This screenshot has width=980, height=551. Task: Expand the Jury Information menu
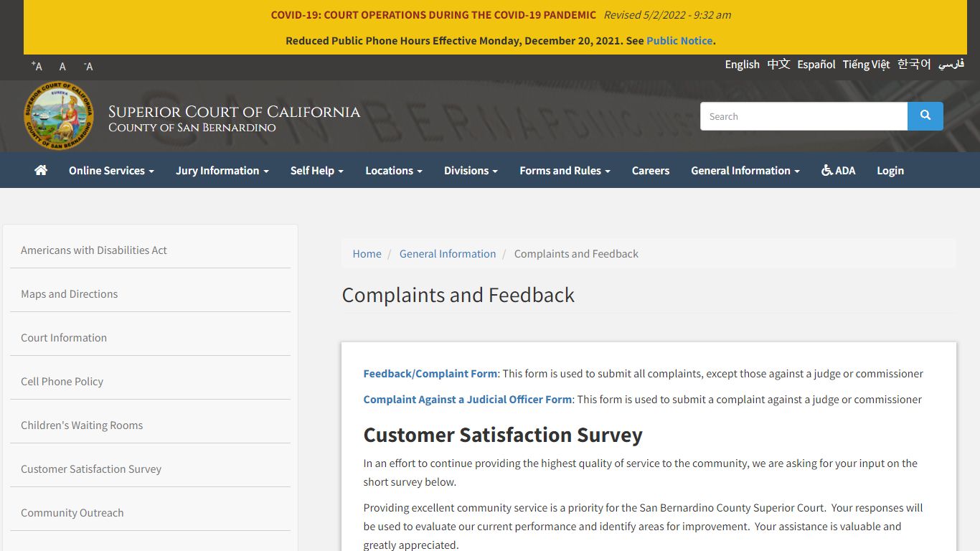222,170
